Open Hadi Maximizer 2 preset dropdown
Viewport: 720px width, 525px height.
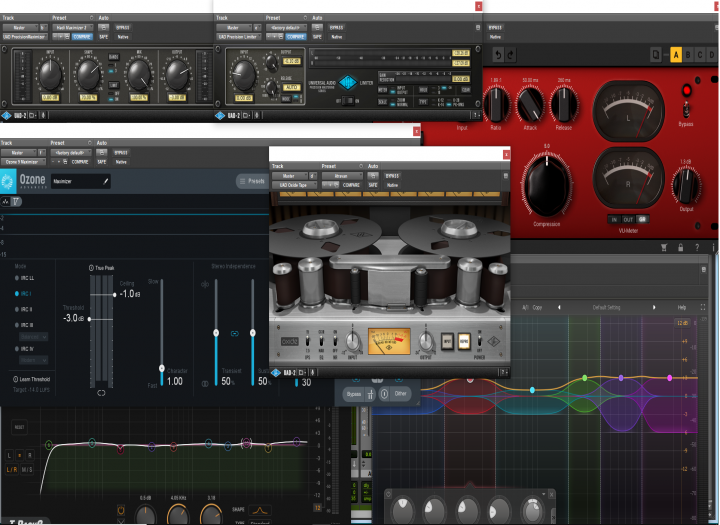73,28
